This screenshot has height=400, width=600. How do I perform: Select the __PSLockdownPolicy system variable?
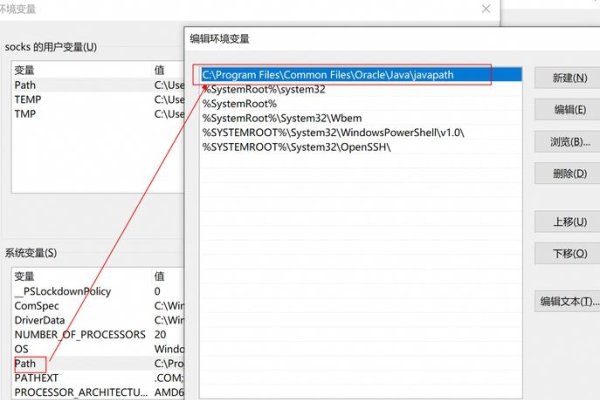point(98,291)
